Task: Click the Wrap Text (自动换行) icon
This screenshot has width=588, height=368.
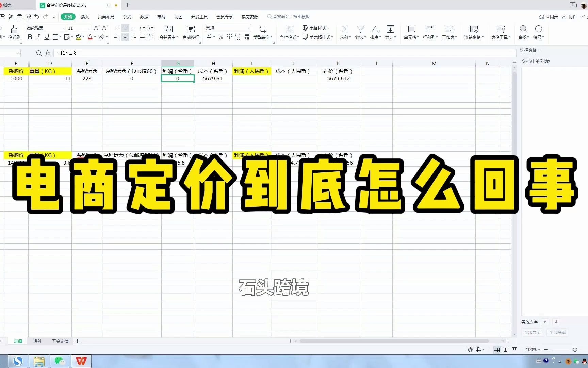Action: (191, 29)
